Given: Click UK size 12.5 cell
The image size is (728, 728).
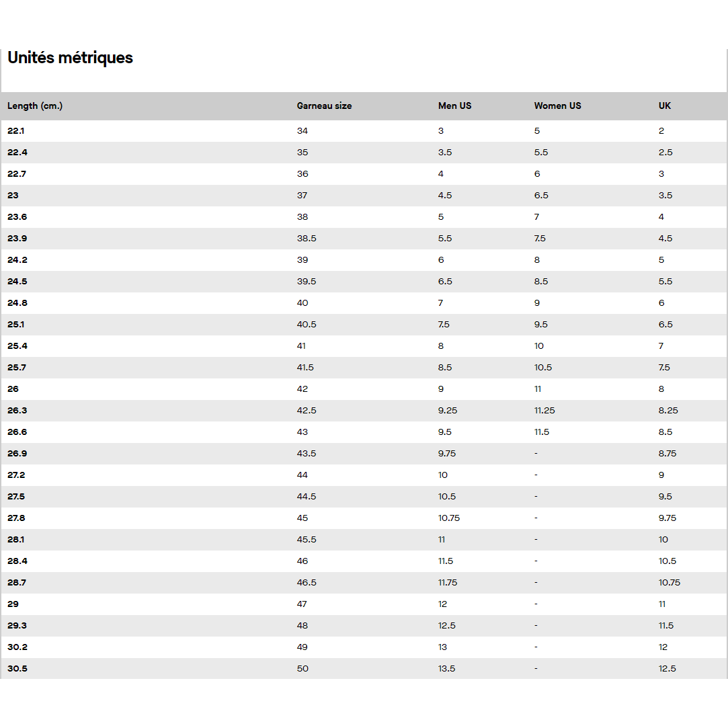Looking at the screenshot, I should click(668, 669).
